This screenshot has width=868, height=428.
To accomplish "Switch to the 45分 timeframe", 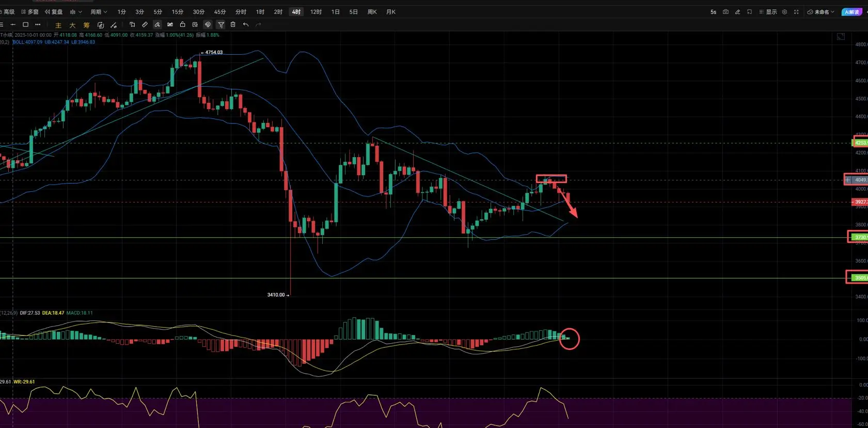I will click(219, 12).
